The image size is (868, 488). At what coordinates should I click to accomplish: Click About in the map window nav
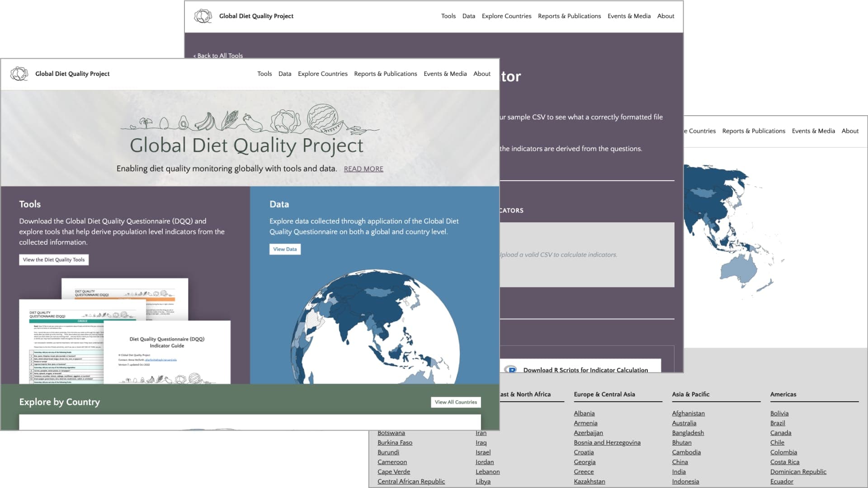[850, 131]
